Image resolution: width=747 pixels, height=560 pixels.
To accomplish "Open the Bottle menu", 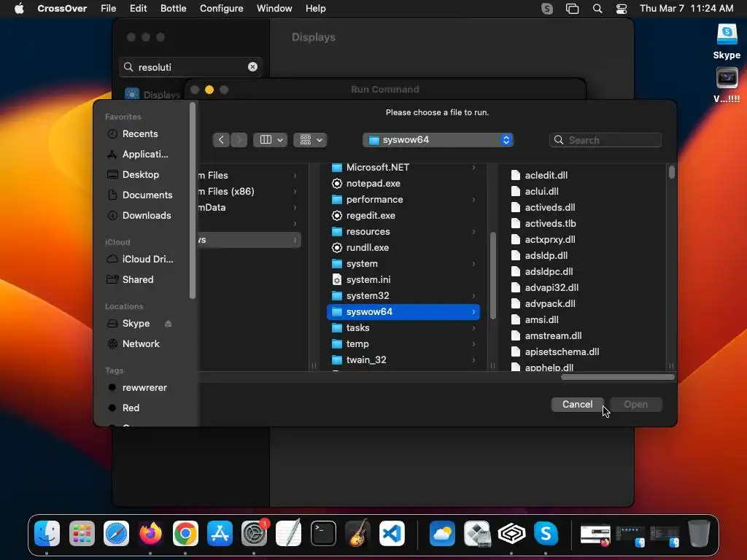I will click(x=174, y=9).
